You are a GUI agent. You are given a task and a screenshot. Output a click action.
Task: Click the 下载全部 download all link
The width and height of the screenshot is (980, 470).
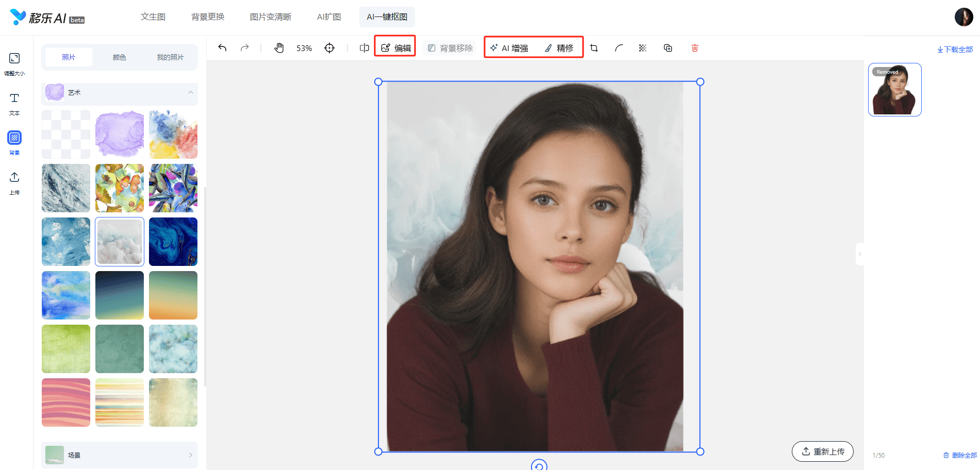click(955, 49)
